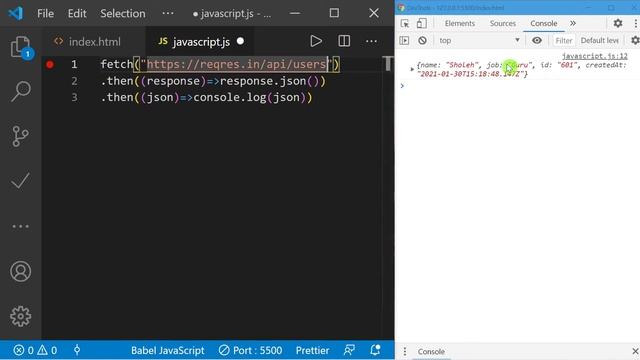Open the Edit menu
The width and height of the screenshot is (640, 360).
click(x=77, y=13)
